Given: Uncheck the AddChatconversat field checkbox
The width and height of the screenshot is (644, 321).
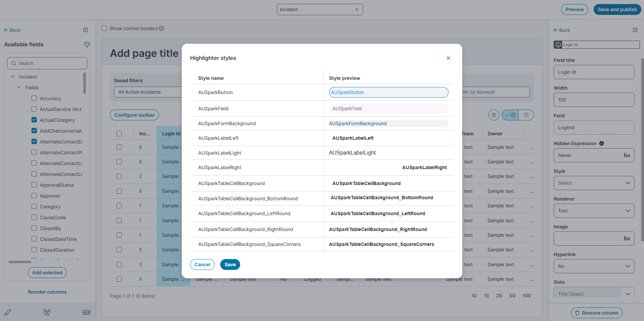Looking at the screenshot, I should 34,131.
